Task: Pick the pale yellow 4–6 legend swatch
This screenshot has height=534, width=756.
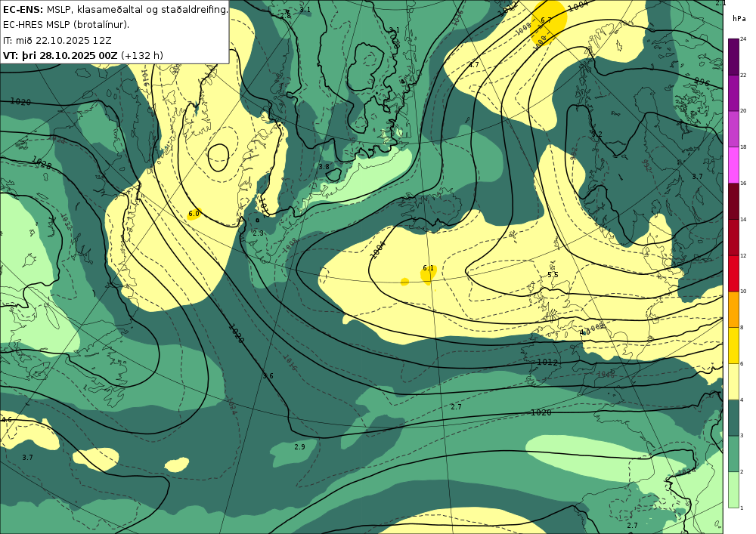Action: [x=733, y=382]
